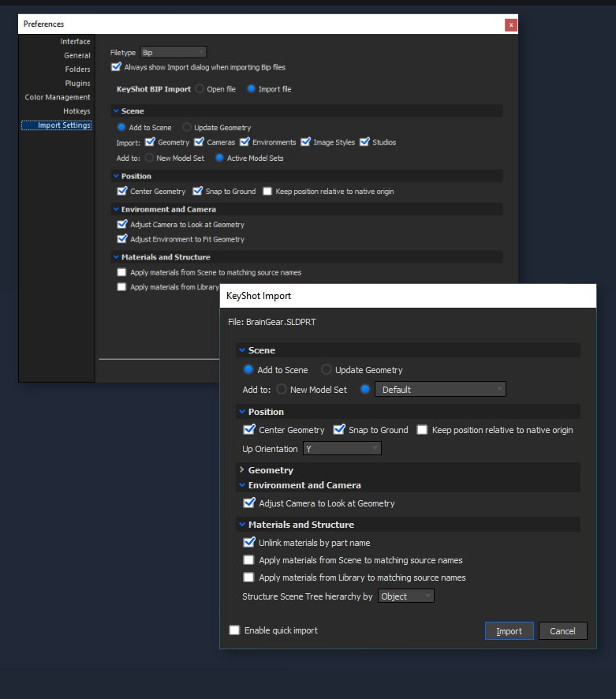Toggle Apply materials from Scene in KeyShot Import
The height and width of the screenshot is (699, 616).
248,560
